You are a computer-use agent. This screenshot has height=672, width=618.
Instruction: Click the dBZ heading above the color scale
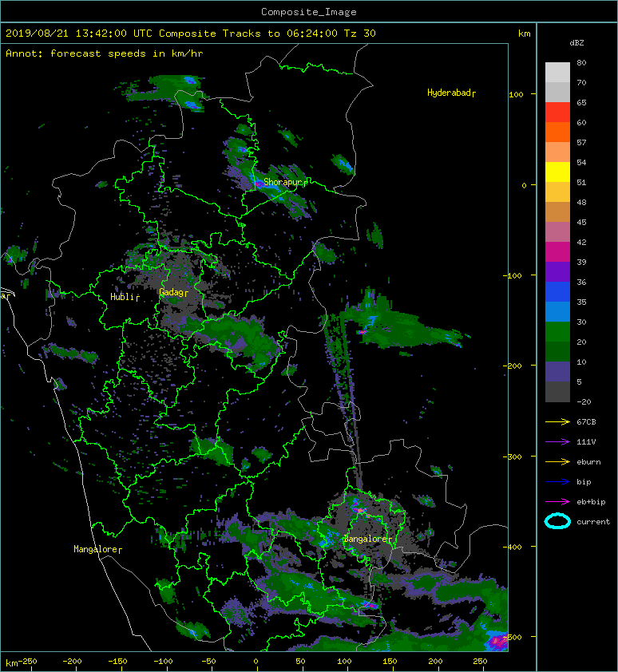pos(576,43)
